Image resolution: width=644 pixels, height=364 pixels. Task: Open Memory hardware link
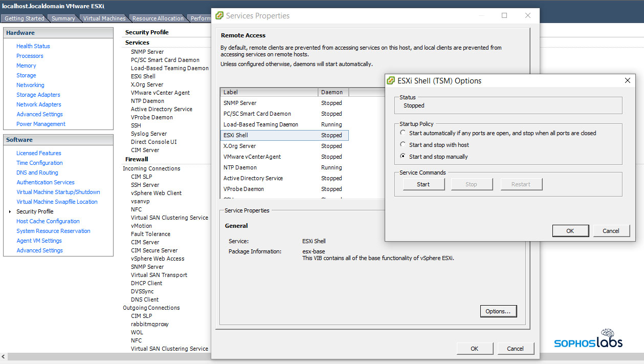coord(26,66)
